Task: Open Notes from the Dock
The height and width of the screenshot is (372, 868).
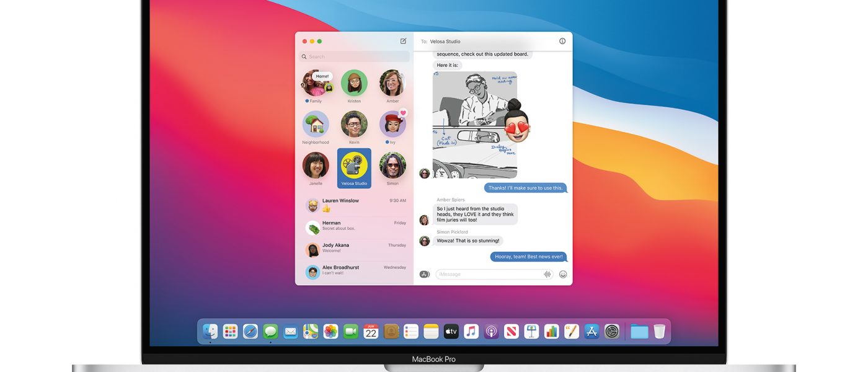Action: coord(431,332)
